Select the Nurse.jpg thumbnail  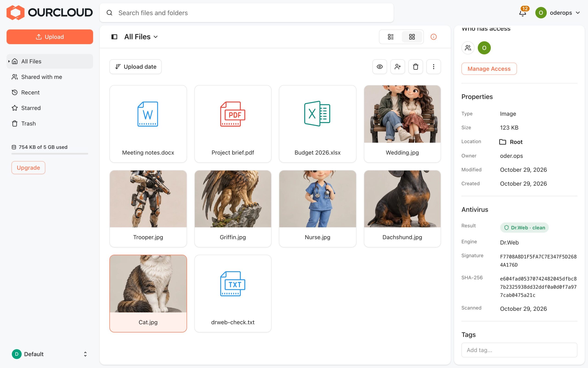pos(318,199)
